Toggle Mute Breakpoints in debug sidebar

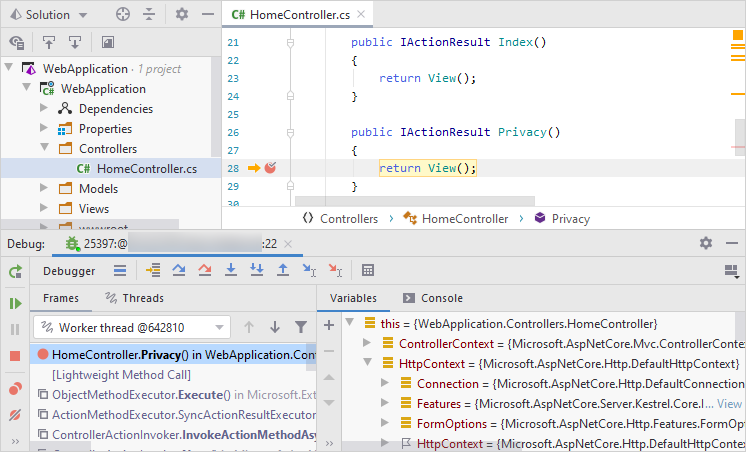15,415
